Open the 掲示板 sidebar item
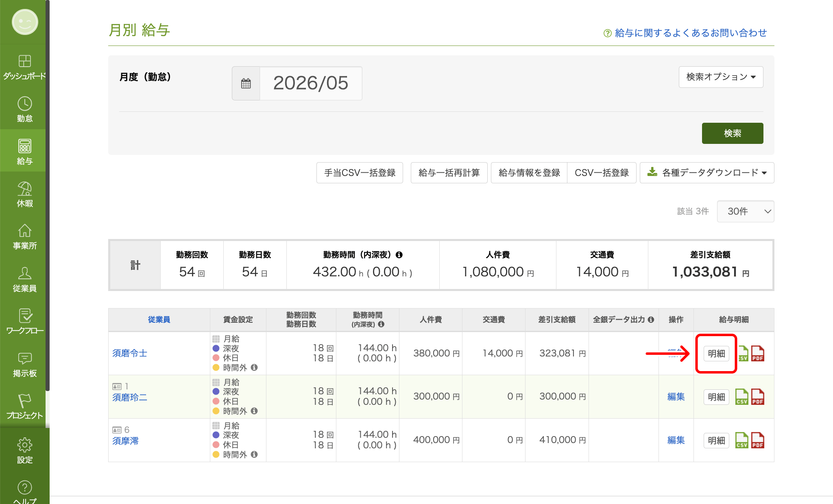The height and width of the screenshot is (504, 833). point(24,364)
